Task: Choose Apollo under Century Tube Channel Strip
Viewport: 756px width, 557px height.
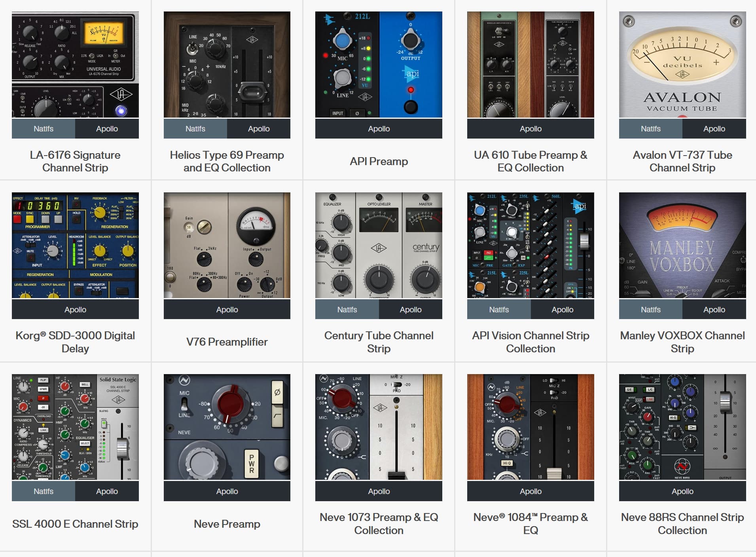Action: coord(411,310)
